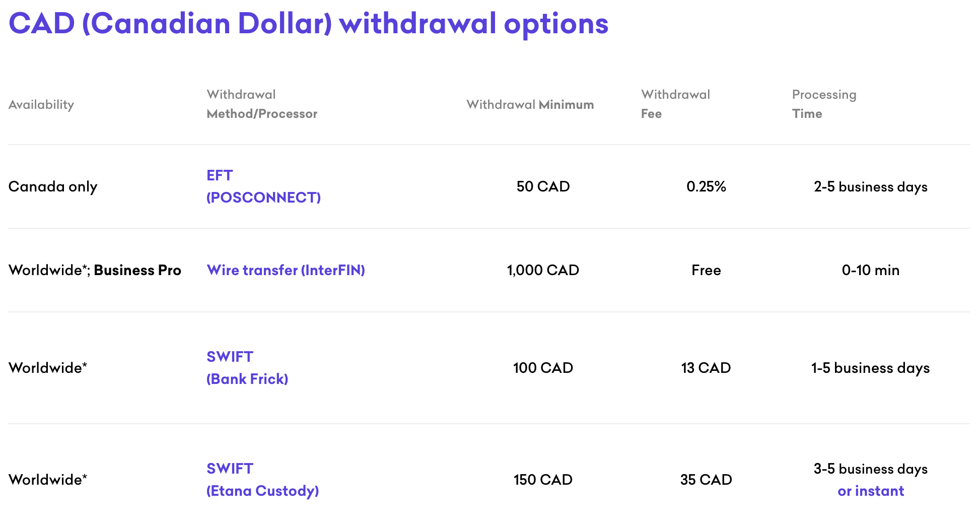Screen dimensions: 980x522
Task: Select the Processing Time column header
Action: tap(824, 104)
